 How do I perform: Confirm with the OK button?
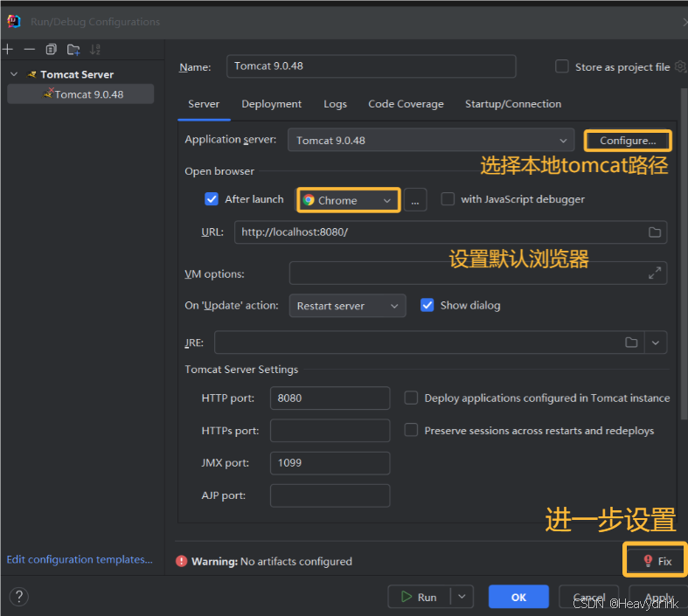tap(518, 597)
